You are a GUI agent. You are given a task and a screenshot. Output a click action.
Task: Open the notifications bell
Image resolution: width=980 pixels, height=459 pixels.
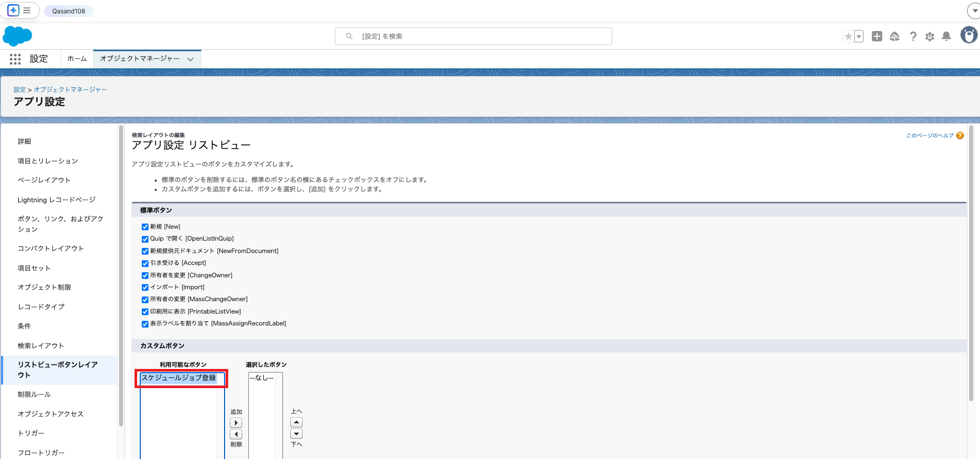click(x=946, y=36)
